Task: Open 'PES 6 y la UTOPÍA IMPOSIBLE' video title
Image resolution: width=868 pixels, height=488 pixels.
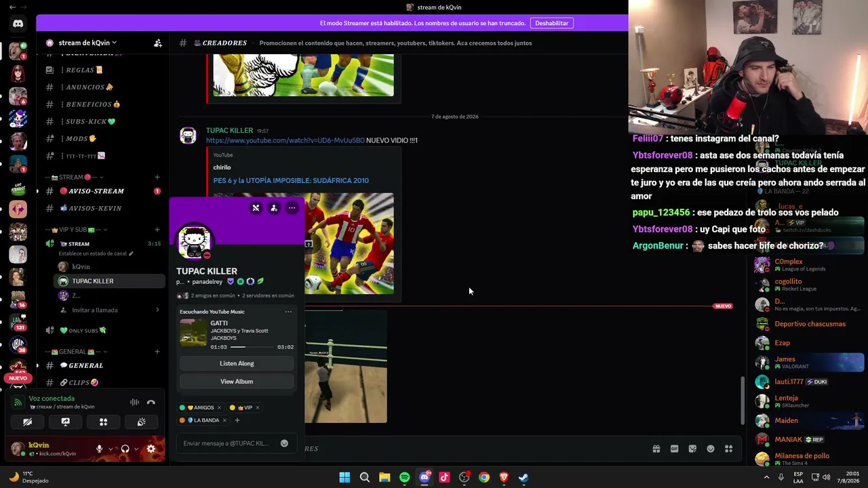Action: point(291,180)
